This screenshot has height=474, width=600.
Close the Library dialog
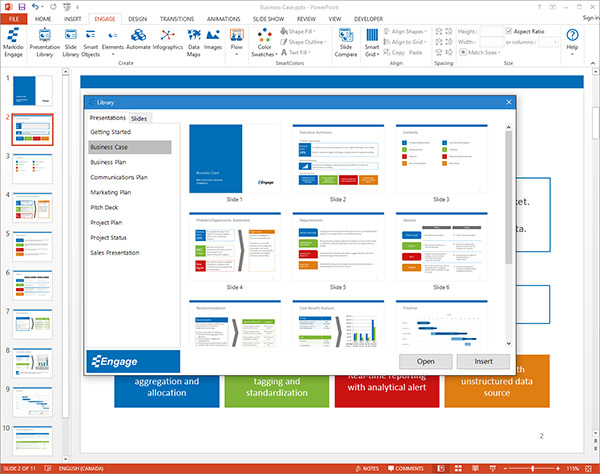pos(507,102)
